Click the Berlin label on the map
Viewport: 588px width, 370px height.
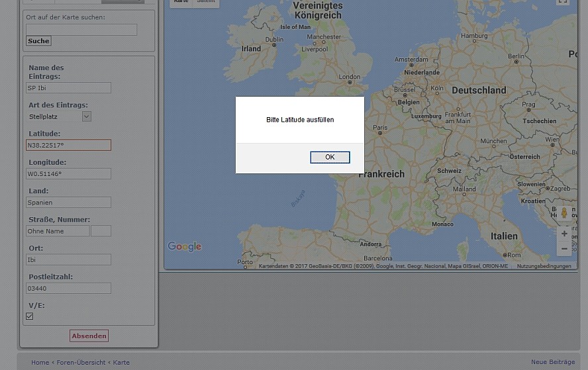click(x=516, y=56)
